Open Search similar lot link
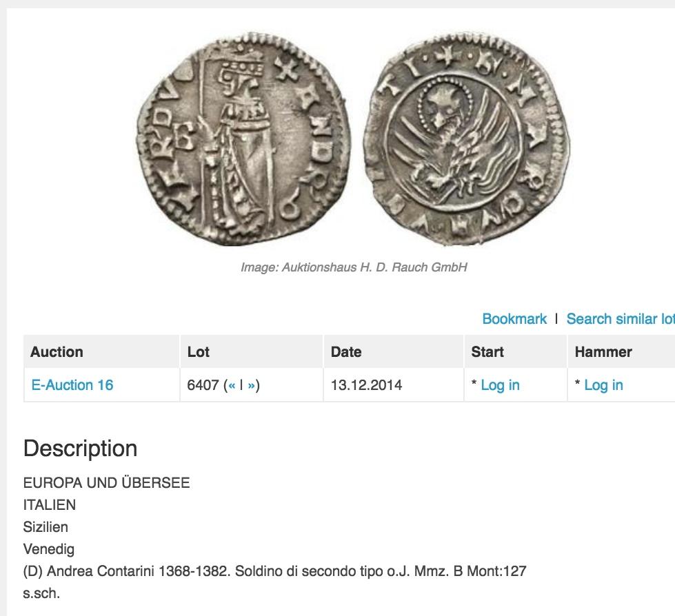Screen dimensions: 675x616 pos(620,319)
